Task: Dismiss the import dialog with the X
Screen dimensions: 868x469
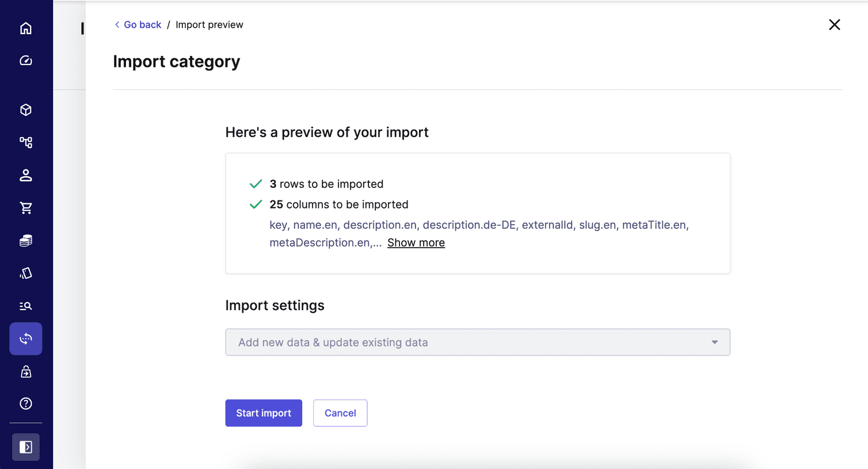Action: tap(834, 24)
